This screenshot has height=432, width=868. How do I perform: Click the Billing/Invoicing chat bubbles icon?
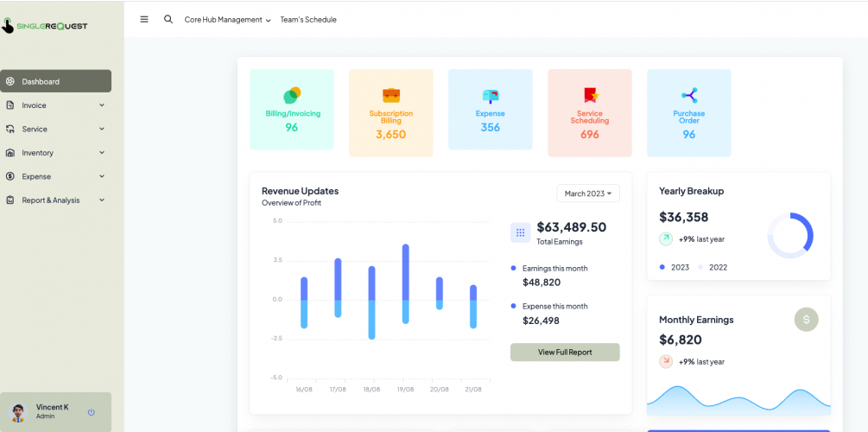pos(292,95)
